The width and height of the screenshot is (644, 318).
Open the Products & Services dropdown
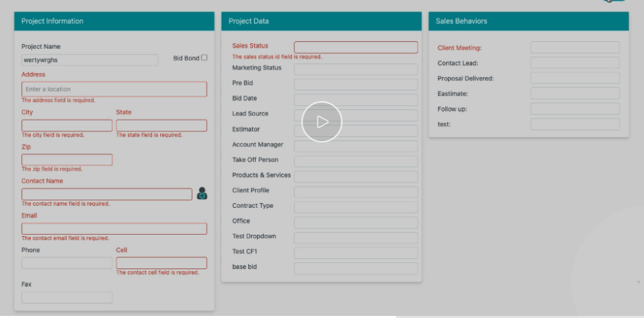pyautogui.click(x=356, y=176)
